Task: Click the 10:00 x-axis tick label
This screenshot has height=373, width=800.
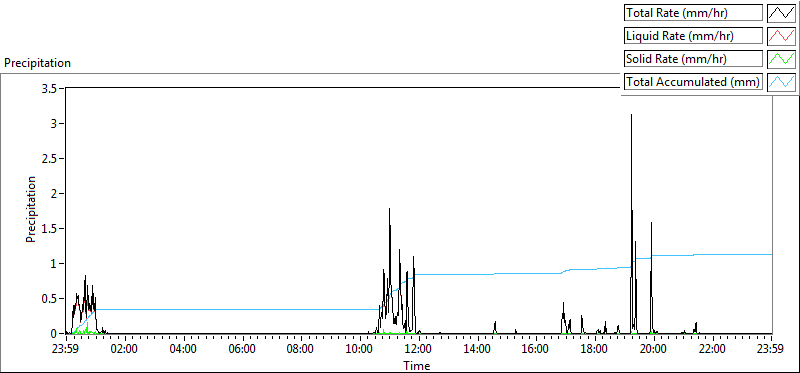Action: 360,350
